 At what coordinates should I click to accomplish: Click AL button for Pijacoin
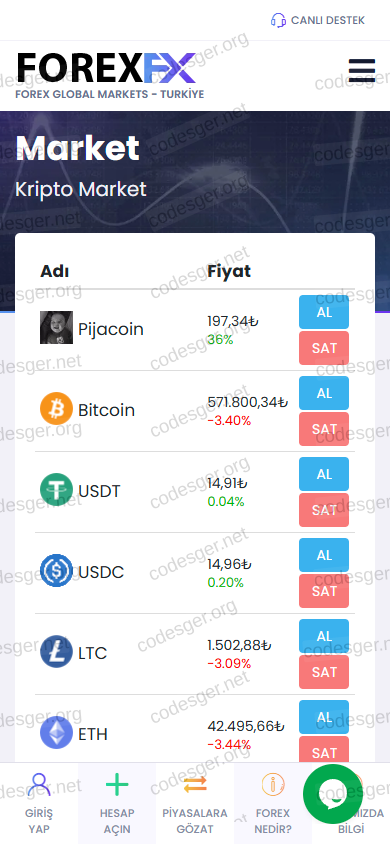pyautogui.click(x=324, y=312)
